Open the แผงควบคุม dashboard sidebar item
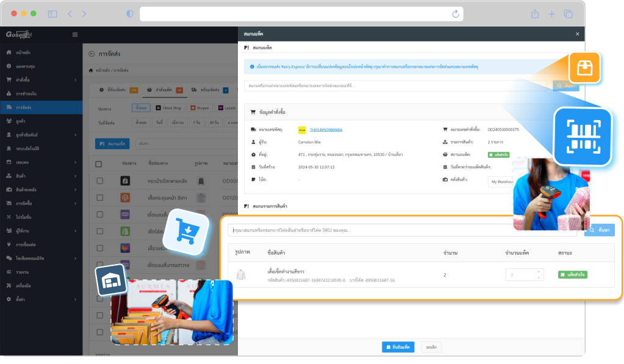Image resolution: width=624 pixels, height=364 pixels. point(26,66)
